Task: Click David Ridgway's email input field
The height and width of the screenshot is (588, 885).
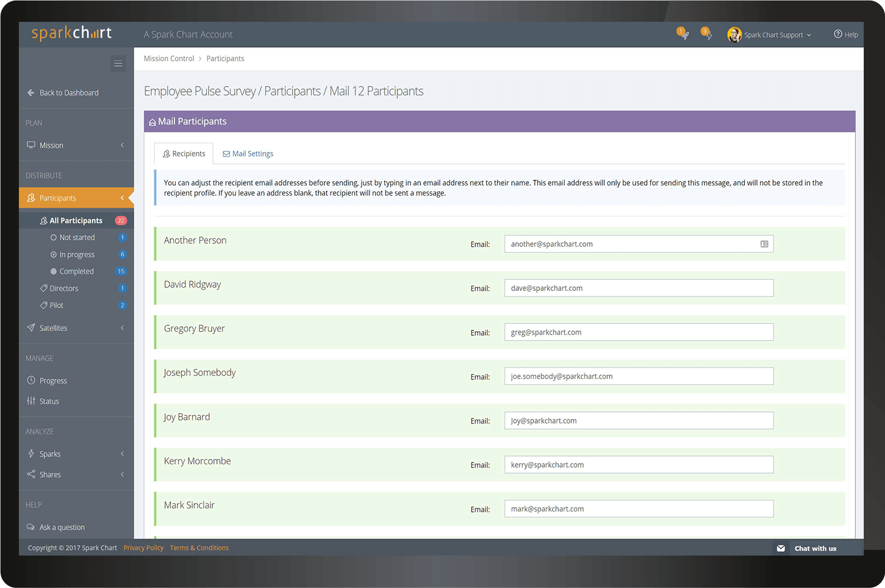Action: pyautogui.click(x=639, y=288)
